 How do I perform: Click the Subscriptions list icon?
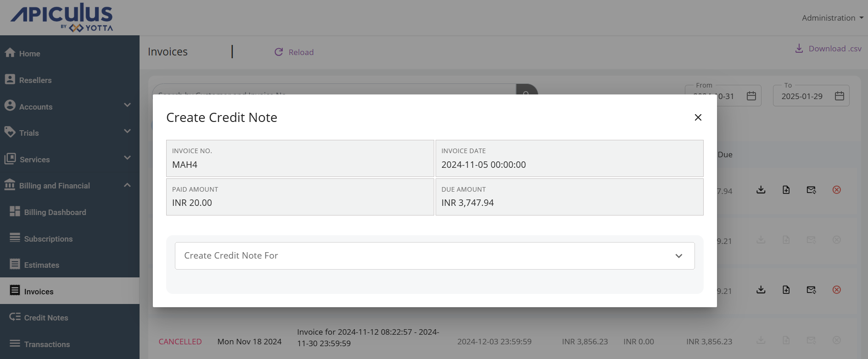click(x=15, y=237)
